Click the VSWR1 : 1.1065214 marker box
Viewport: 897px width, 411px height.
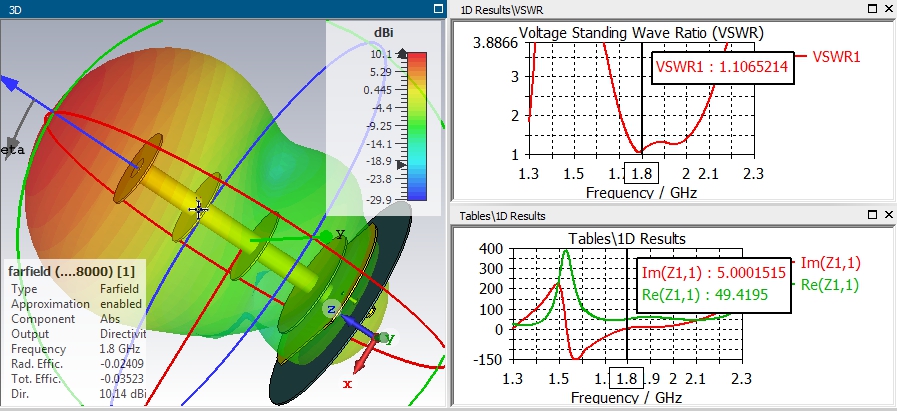point(722,66)
